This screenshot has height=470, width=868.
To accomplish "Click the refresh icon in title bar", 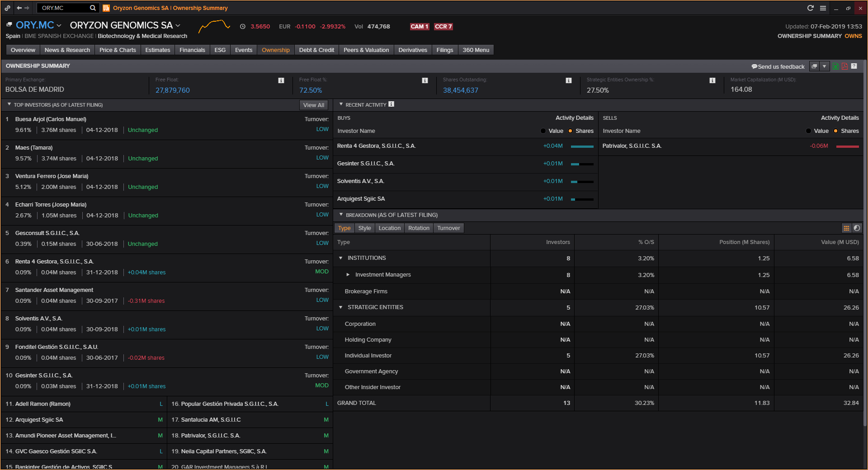I will 811,8.
